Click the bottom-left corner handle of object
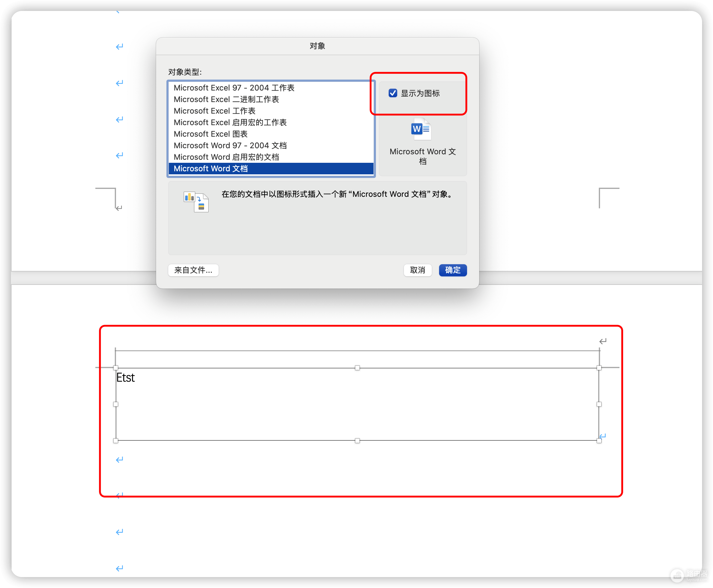The height and width of the screenshot is (588, 713). [x=115, y=441]
